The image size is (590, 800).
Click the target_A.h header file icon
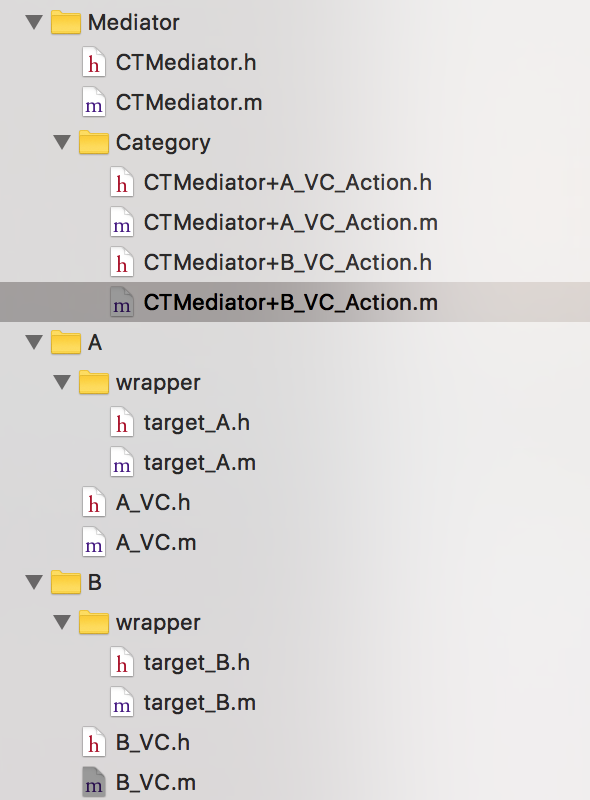coord(122,423)
